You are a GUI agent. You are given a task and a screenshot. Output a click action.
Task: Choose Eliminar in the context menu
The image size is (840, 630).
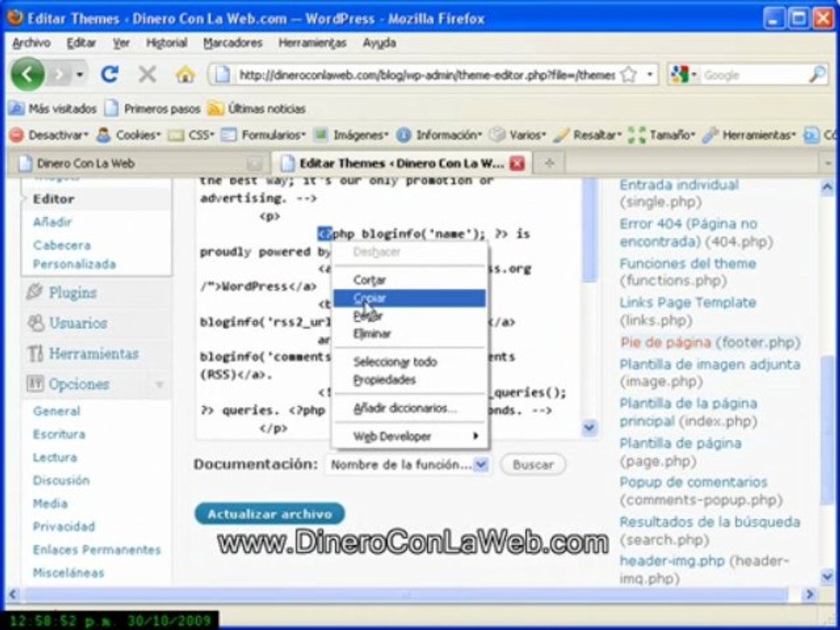[x=409, y=333]
